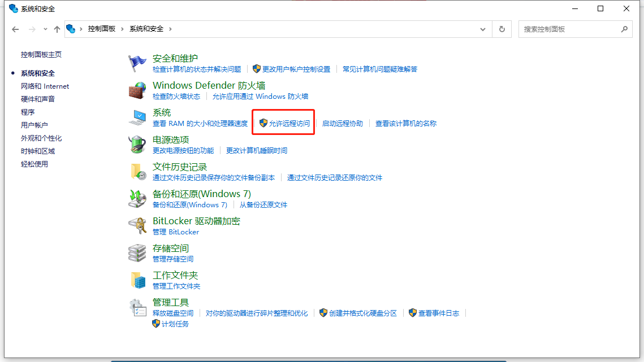
Task: Click 通过文件历史记录保存你的文件备份副本 link
Action: (214, 178)
